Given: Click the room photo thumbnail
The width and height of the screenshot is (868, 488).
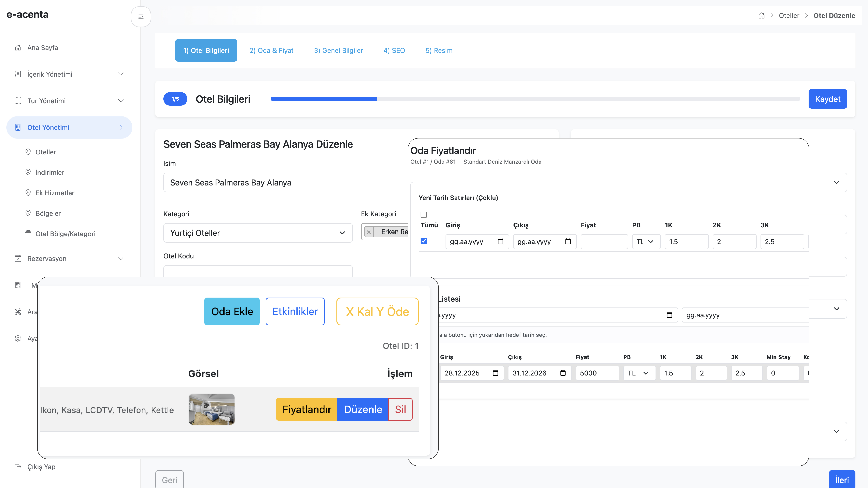Looking at the screenshot, I should click(212, 409).
